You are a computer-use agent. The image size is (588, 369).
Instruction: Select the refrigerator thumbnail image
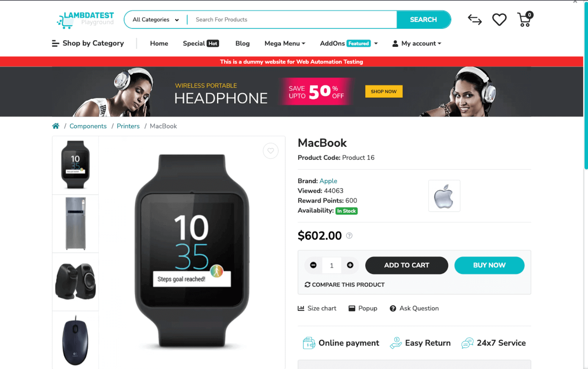click(75, 224)
